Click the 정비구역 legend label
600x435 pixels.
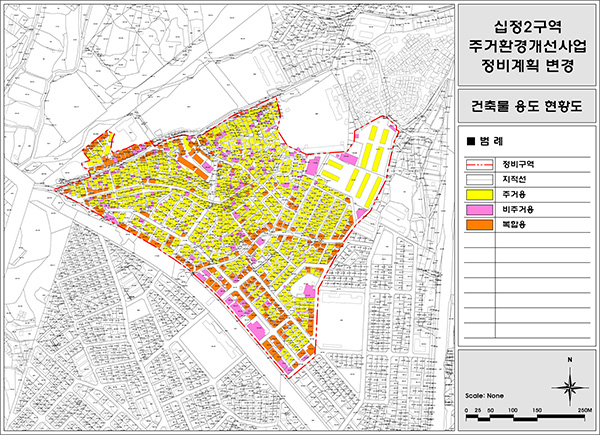[x=521, y=163]
